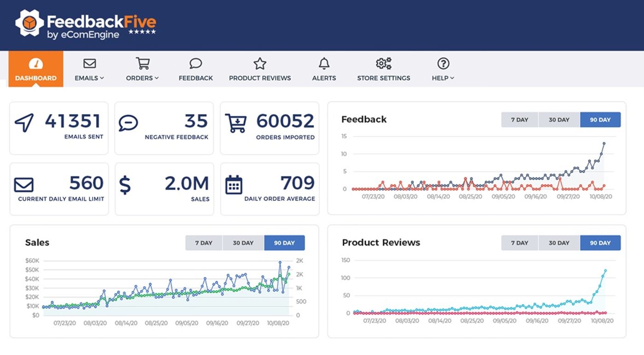
Task: Click the paper plane icon beside Emails Sent
Action: point(24,122)
